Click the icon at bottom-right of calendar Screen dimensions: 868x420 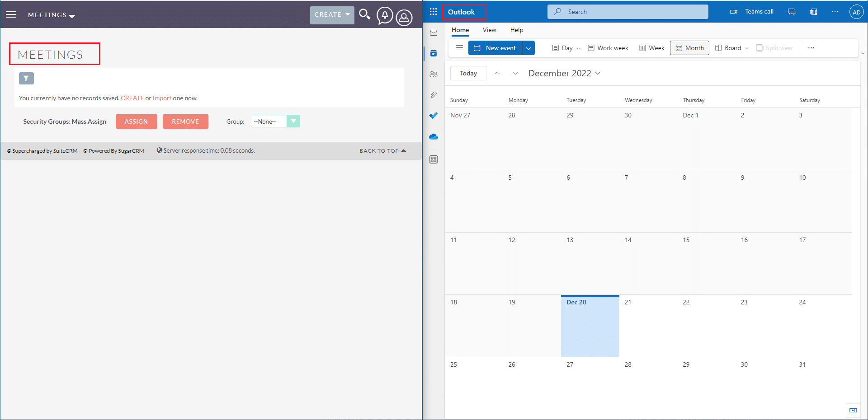[x=853, y=410]
